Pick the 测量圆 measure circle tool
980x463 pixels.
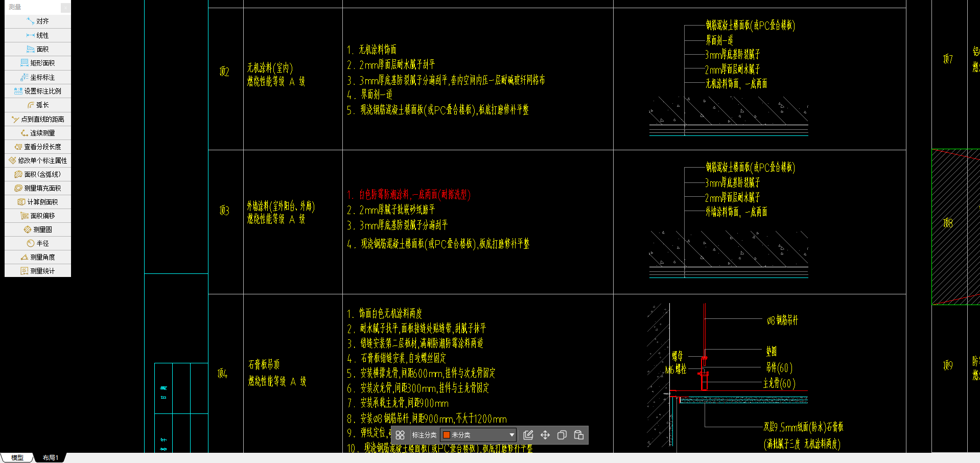tap(38, 229)
